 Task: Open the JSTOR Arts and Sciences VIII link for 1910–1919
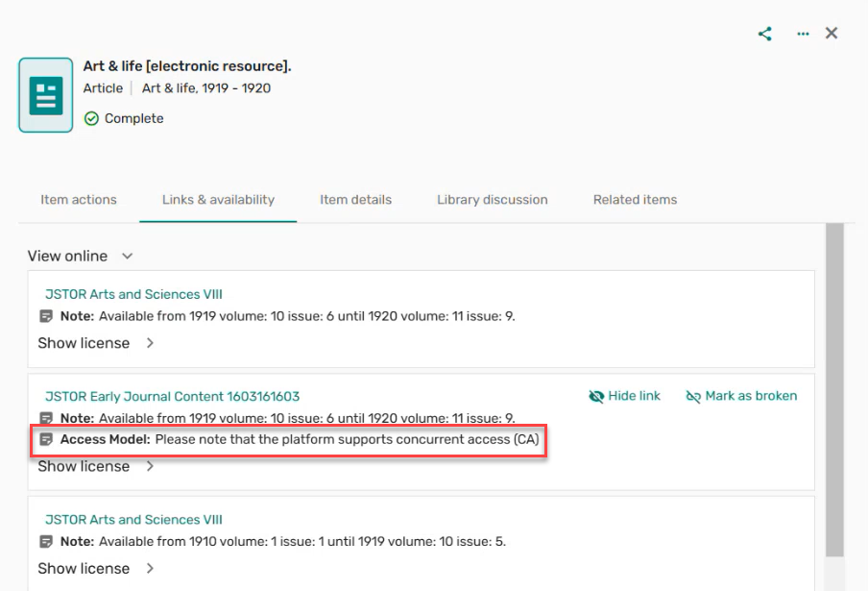coord(134,520)
